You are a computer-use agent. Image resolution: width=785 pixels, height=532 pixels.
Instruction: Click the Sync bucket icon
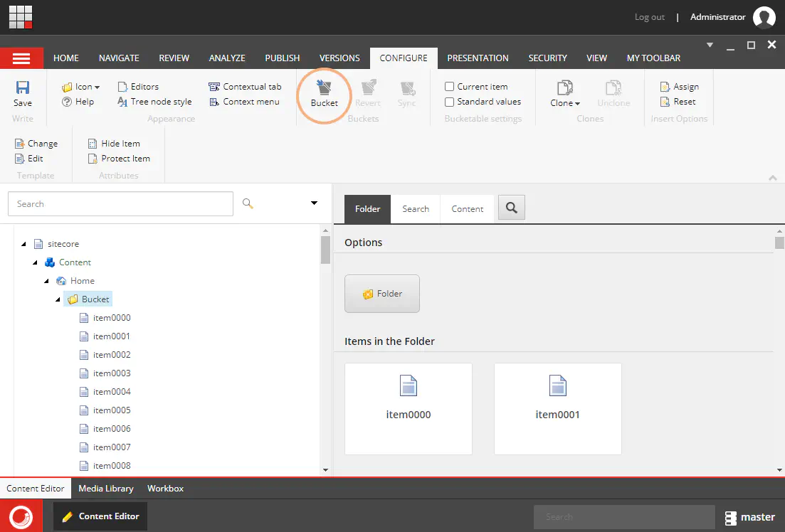[406, 94]
